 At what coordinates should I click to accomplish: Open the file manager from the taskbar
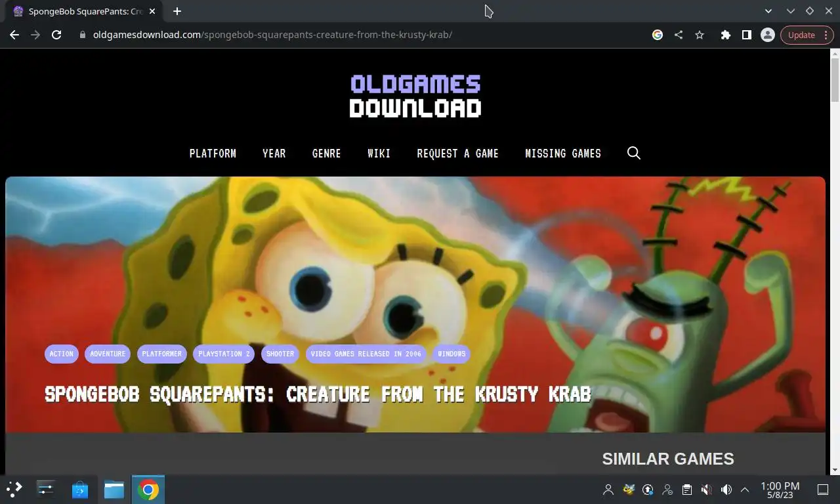(114, 489)
